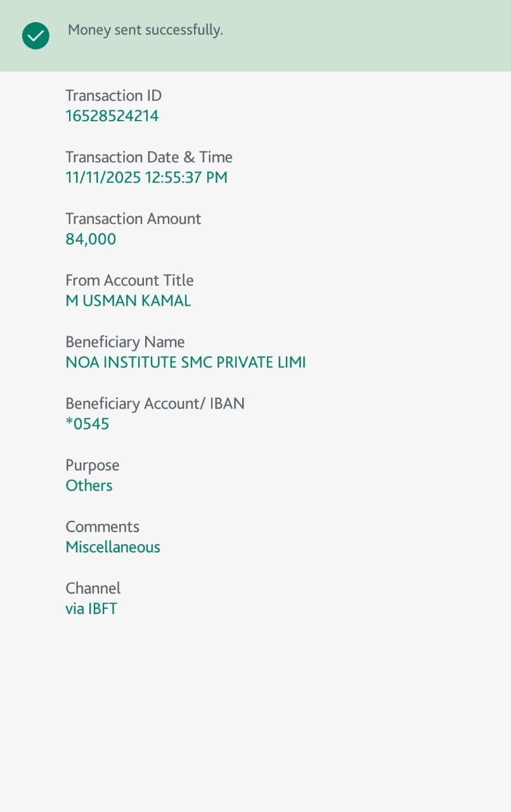Select masked account number *0545
Screen dimensions: 511x812
point(87,424)
